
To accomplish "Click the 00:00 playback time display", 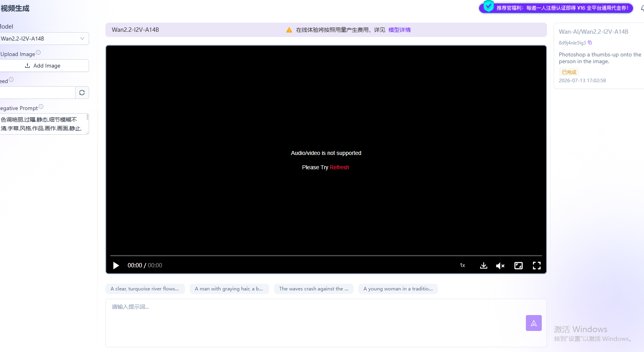I will pyautogui.click(x=145, y=265).
